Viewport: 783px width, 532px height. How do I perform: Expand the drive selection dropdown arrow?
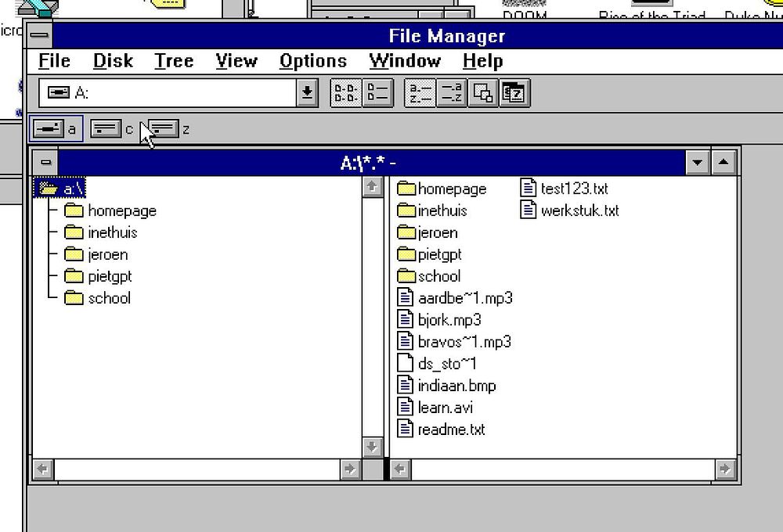coord(307,92)
